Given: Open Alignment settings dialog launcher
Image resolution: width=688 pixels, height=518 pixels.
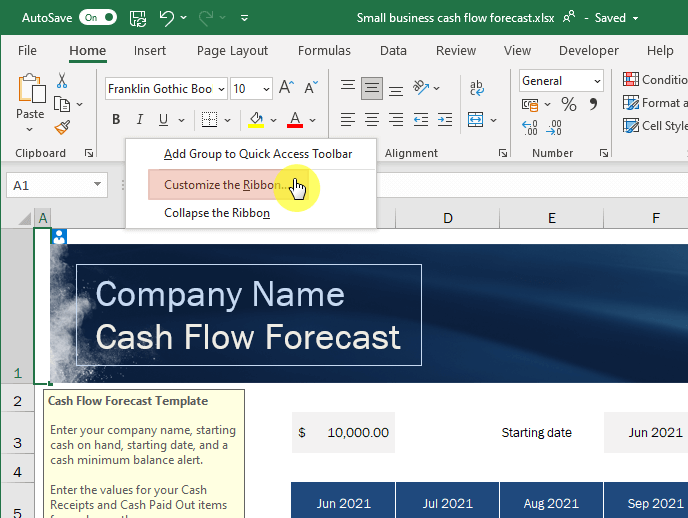Looking at the screenshot, I should click(503, 153).
